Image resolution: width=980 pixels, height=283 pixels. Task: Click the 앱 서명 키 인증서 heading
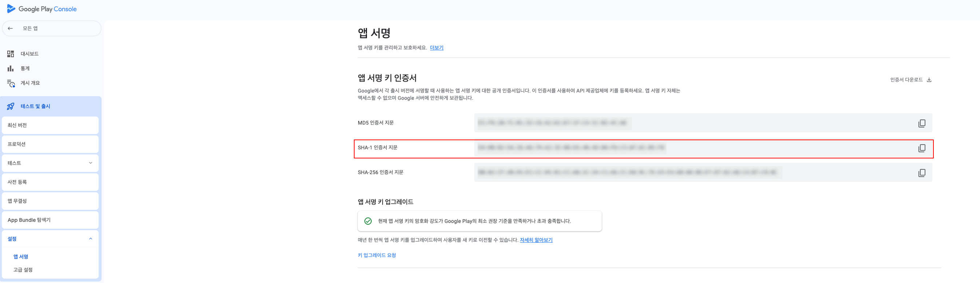coord(387,78)
